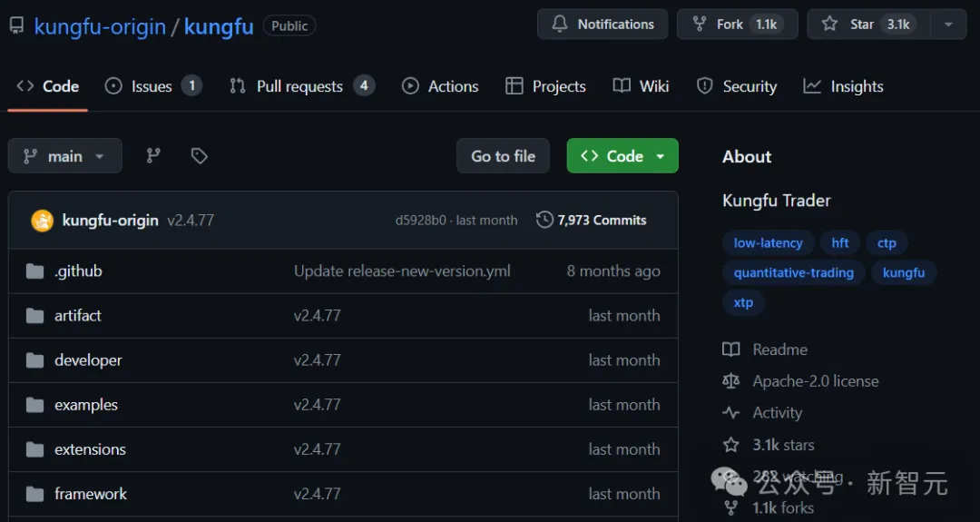Click the commit history clock icon

click(x=544, y=220)
